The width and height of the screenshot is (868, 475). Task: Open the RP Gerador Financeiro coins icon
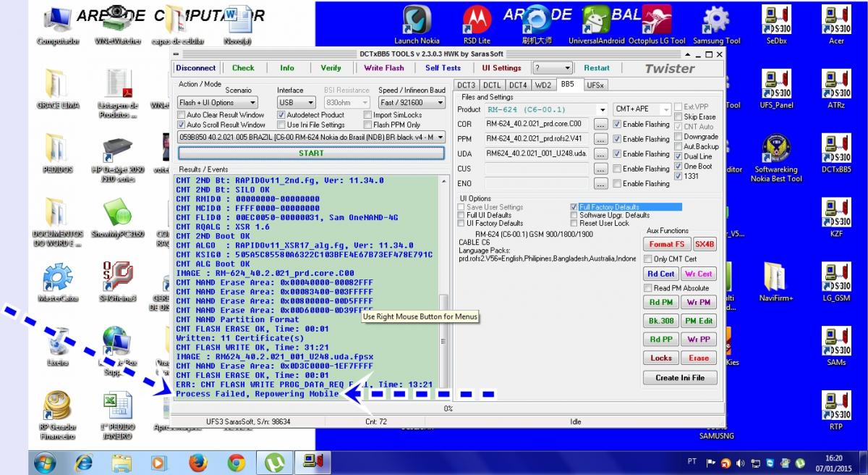58,416
